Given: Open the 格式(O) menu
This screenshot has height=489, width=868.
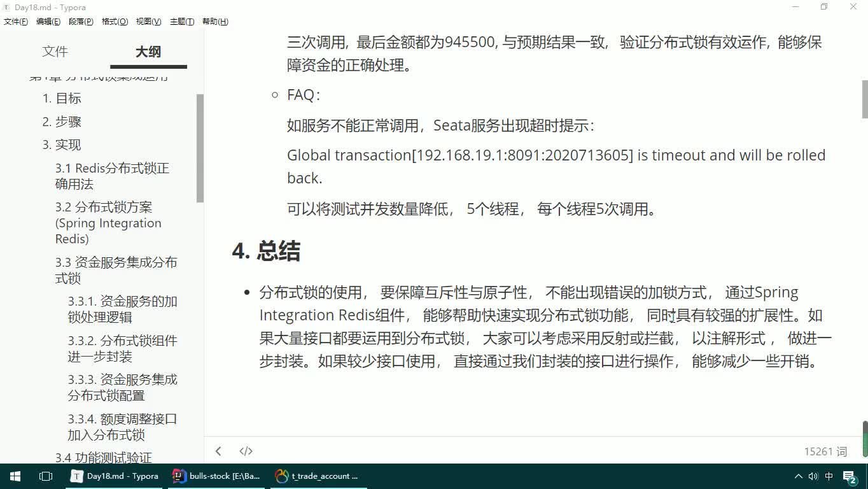Looking at the screenshot, I should click(115, 22).
